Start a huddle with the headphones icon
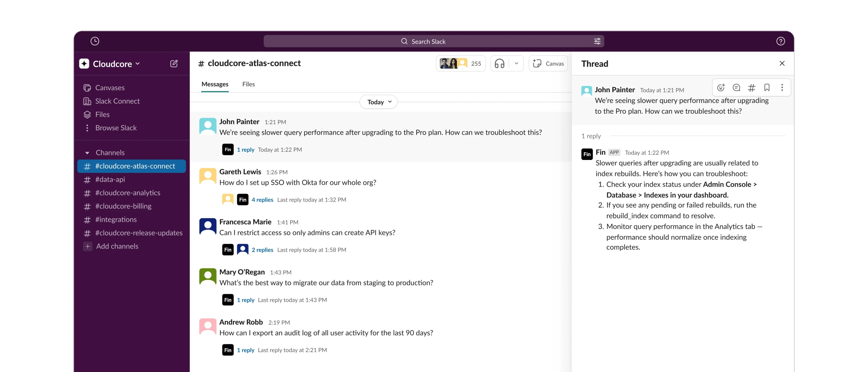The width and height of the screenshot is (868, 372). [x=499, y=63]
